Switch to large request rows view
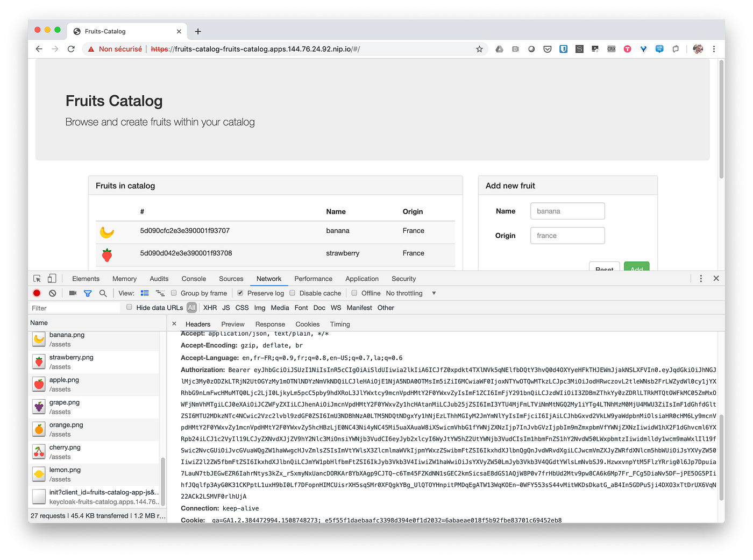 [x=145, y=293]
